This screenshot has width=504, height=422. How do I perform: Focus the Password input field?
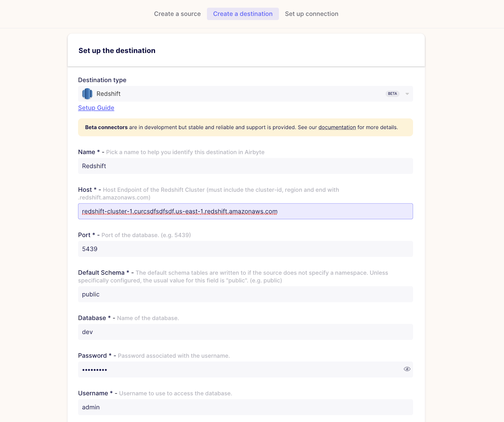pos(239,370)
